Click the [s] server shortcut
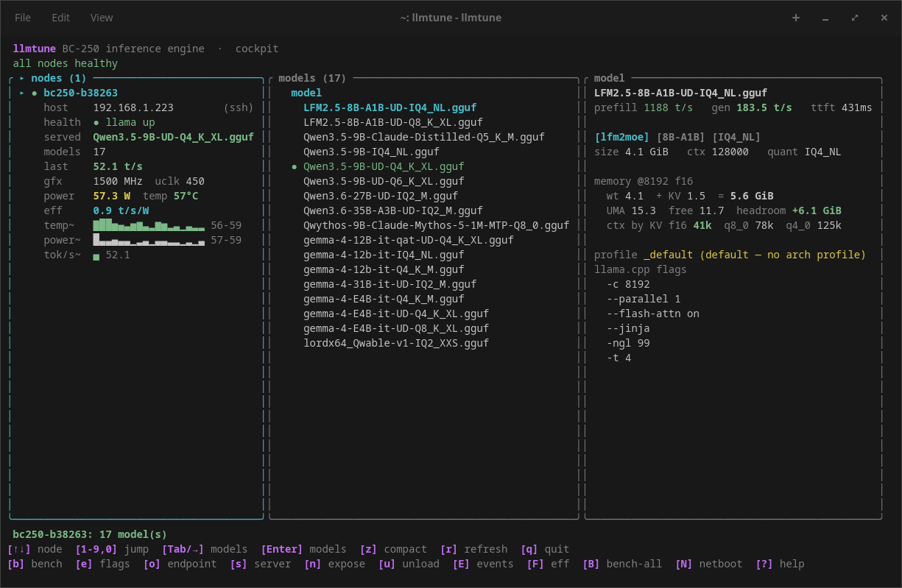The width and height of the screenshot is (902, 588). point(261,564)
